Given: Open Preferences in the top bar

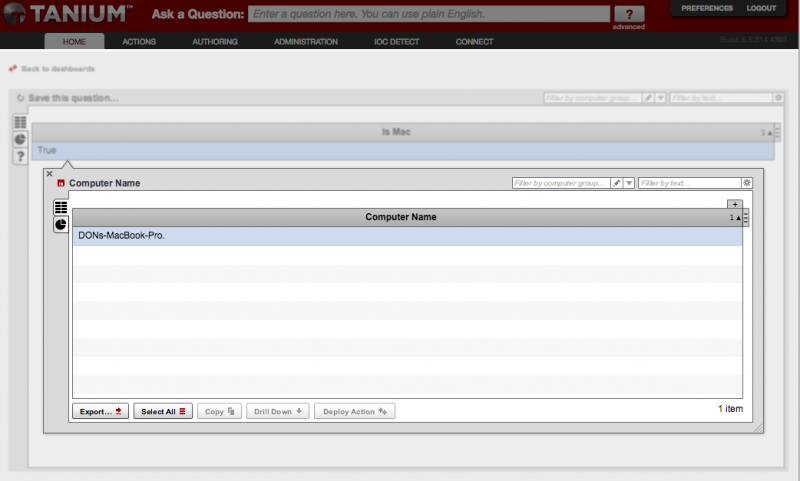Looking at the screenshot, I should (x=707, y=8).
